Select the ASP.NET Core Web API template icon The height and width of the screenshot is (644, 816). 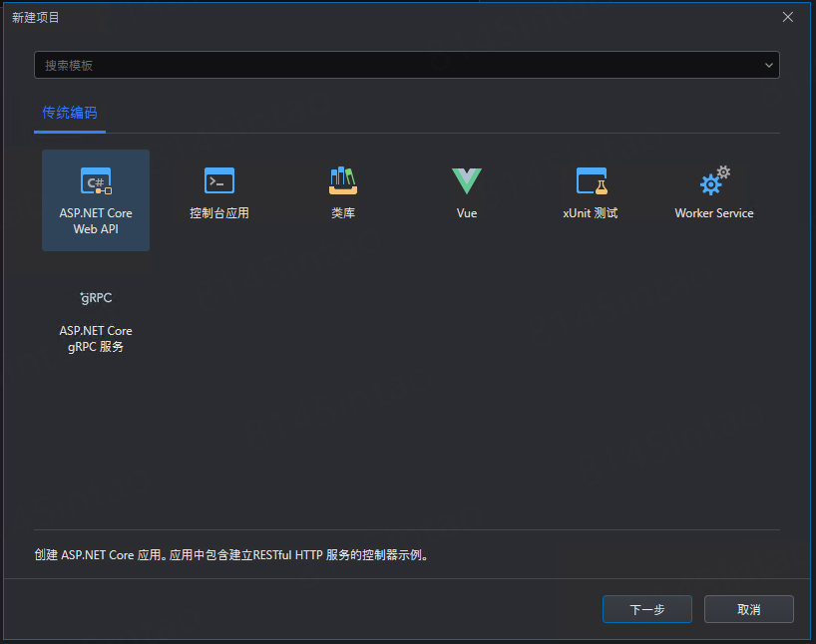click(x=96, y=180)
